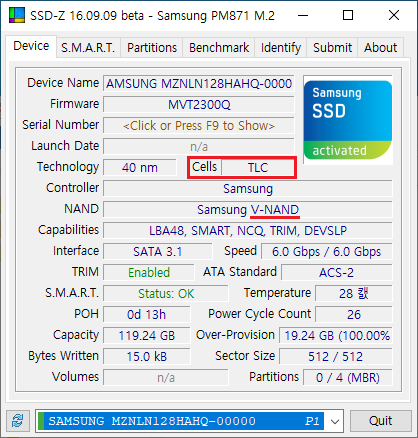Click the refresh icon button beside the drive selector
418x438 pixels.
[18, 421]
